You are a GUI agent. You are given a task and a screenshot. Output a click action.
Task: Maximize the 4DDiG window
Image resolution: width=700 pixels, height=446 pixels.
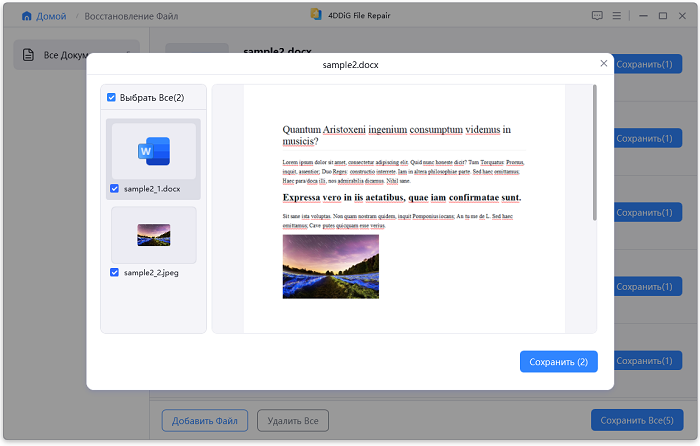[663, 16]
